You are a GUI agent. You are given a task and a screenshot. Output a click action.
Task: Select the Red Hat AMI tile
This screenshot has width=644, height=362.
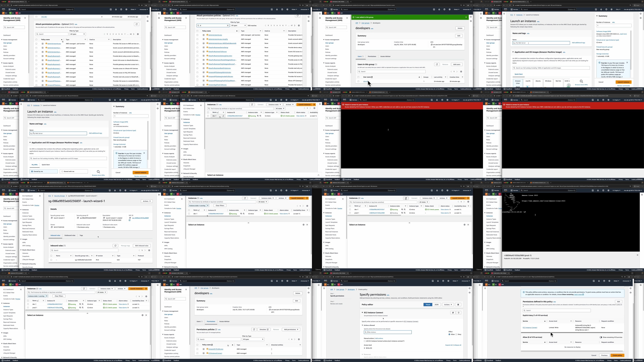coord(558,82)
